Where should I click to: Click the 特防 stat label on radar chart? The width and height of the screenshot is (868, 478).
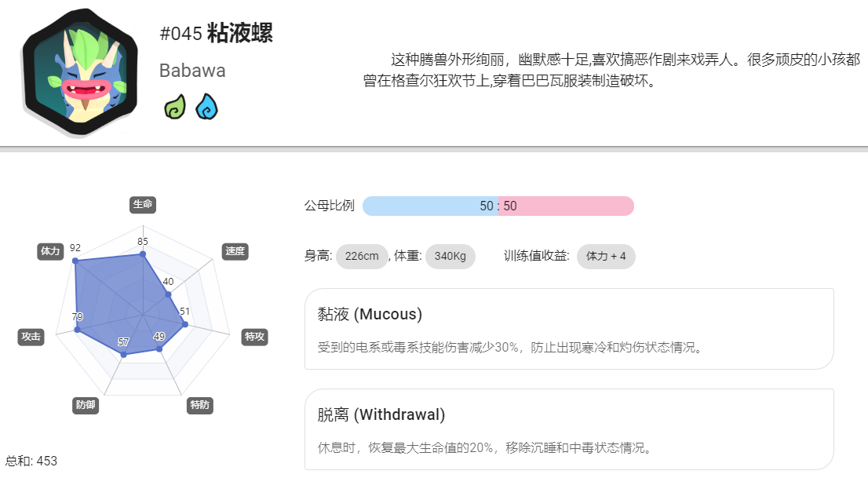click(x=200, y=406)
